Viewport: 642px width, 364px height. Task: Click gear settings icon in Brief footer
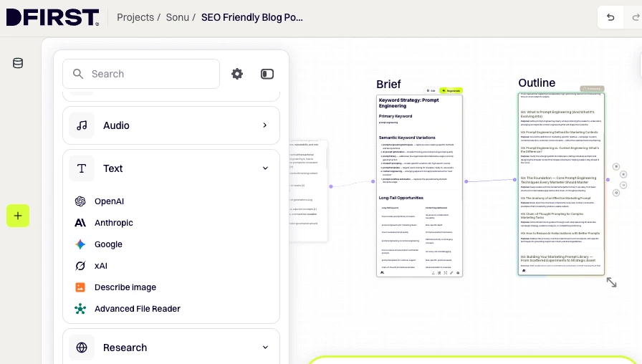[x=458, y=273]
